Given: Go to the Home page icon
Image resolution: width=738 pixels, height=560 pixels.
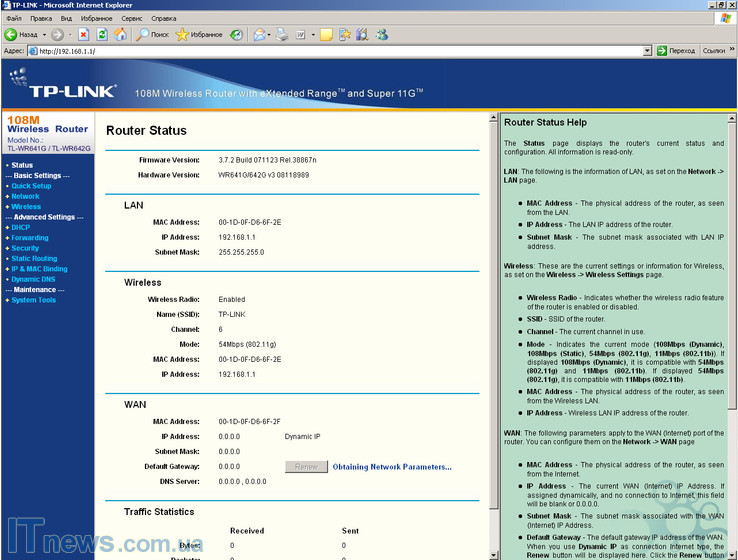Looking at the screenshot, I should pos(121,34).
